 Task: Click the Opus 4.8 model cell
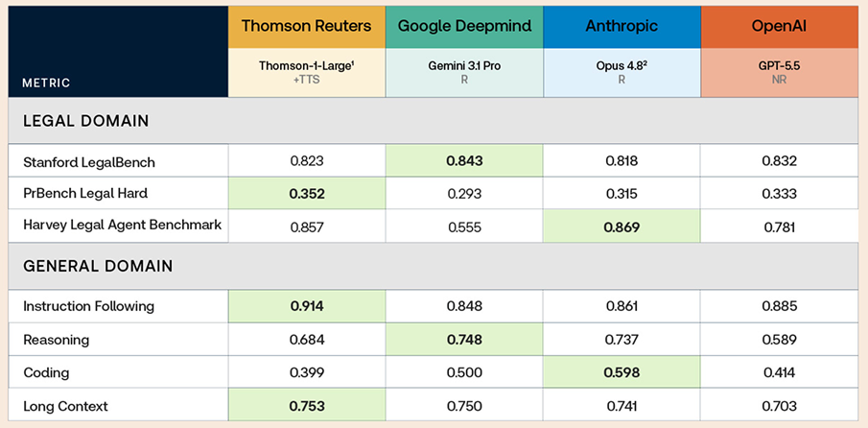(x=622, y=73)
